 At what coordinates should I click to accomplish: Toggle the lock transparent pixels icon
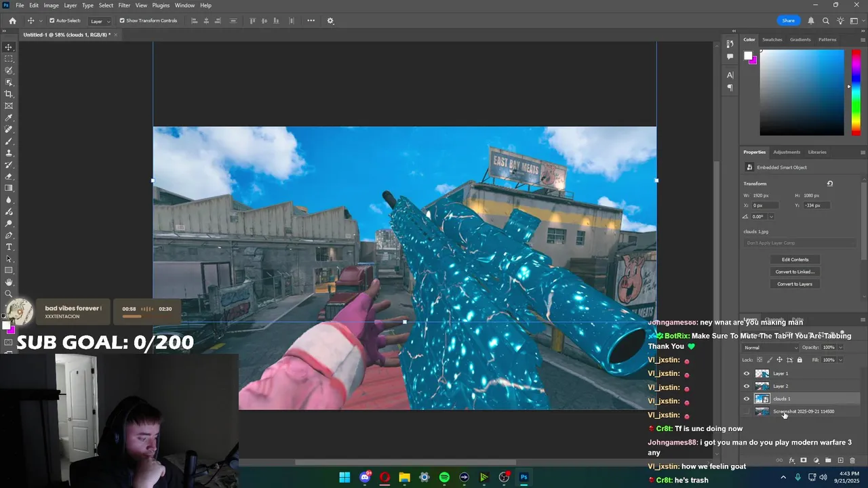759,360
